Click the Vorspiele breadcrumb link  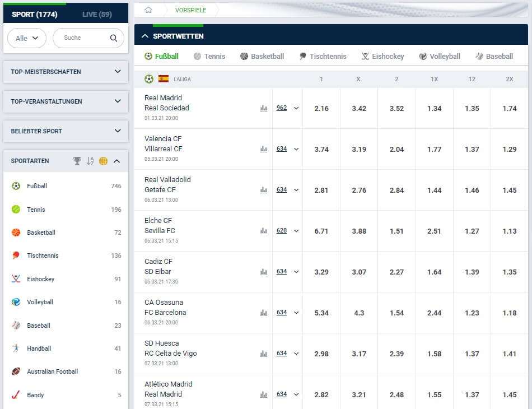coord(190,10)
